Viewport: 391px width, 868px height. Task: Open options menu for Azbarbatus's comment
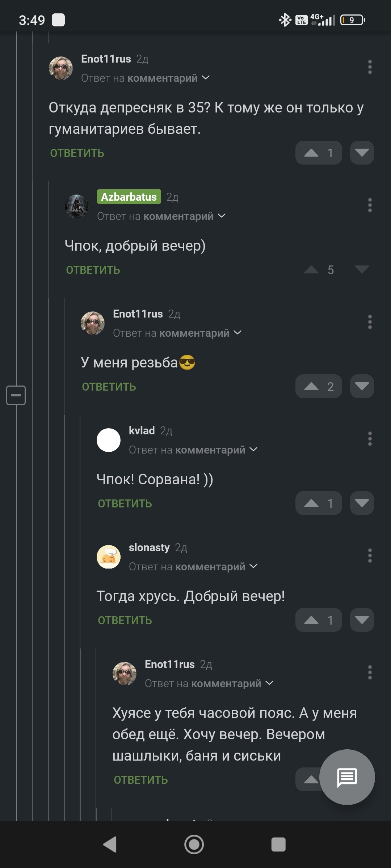(370, 205)
